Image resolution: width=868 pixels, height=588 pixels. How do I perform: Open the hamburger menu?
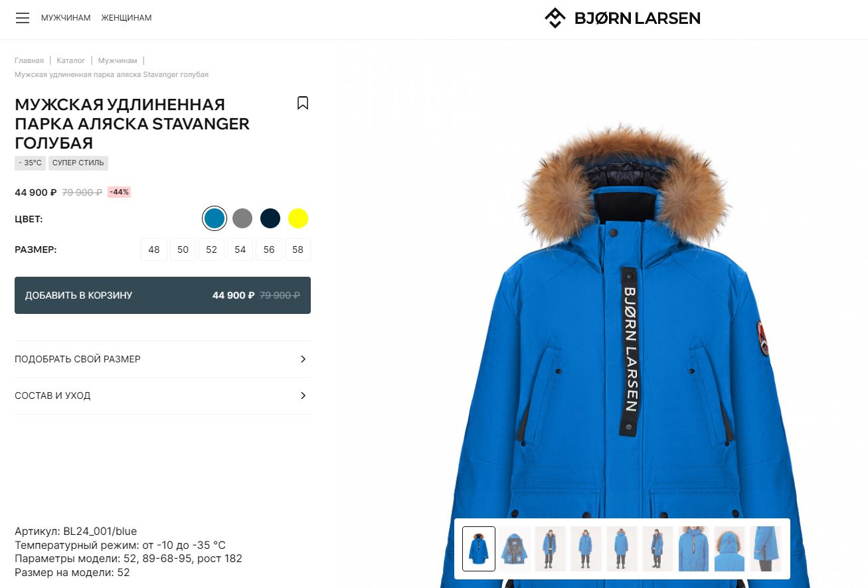pyautogui.click(x=23, y=18)
